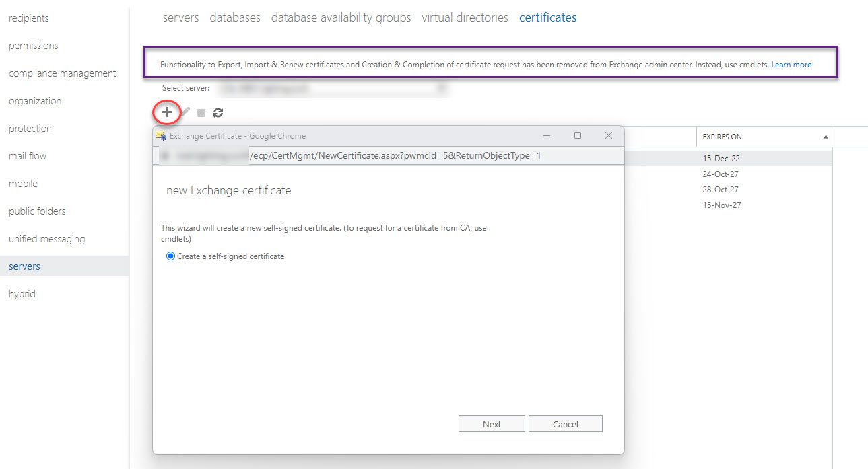Viewport: 868px width, 469px height.
Task: Click the Exchange Certificate popup envelope icon
Action: 161,135
